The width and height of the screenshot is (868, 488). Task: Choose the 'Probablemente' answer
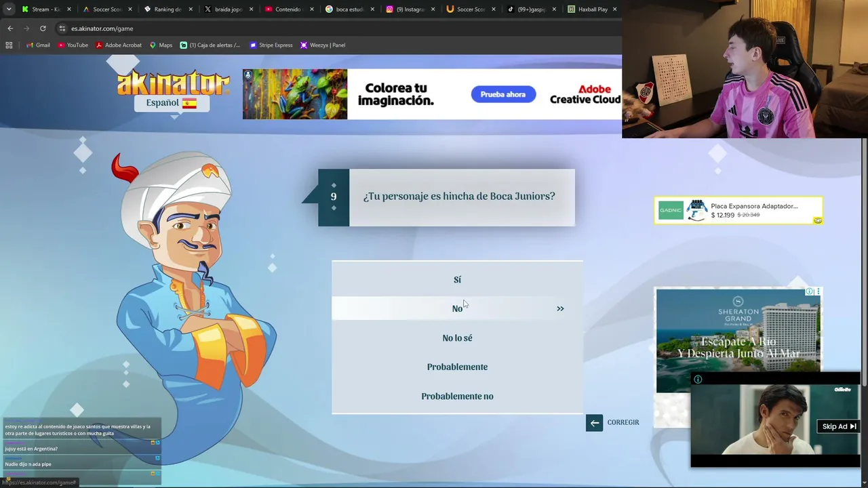coord(457,367)
